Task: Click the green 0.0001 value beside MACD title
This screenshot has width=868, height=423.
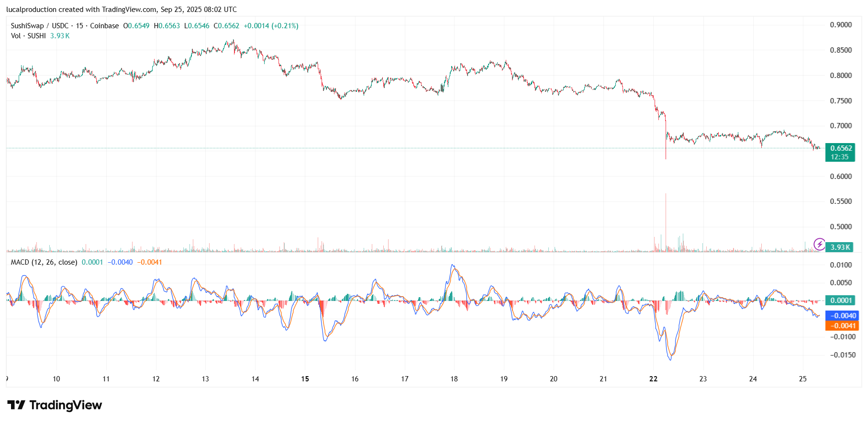Action: (92, 262)
